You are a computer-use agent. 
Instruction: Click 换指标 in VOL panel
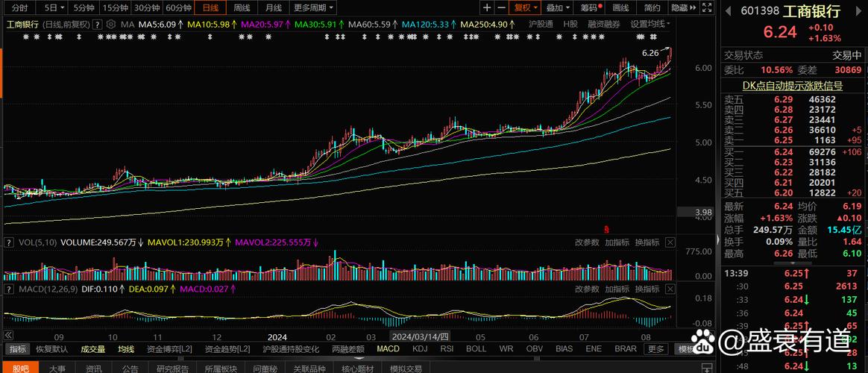pyautogui.click(x=647, y=242)
